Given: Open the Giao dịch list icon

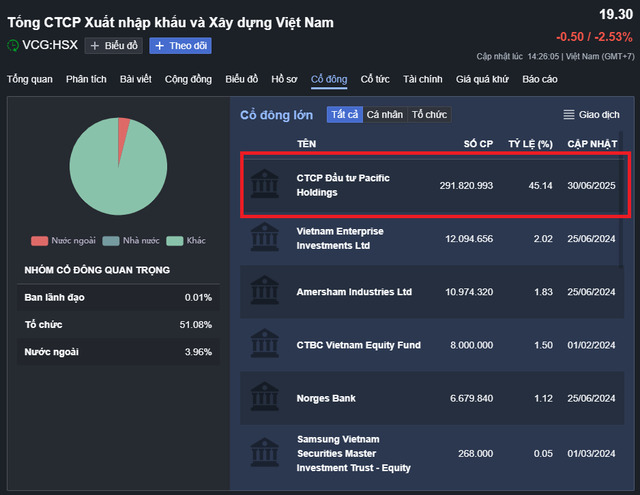Looking at the screenshot, I should [x=569, y=115].
